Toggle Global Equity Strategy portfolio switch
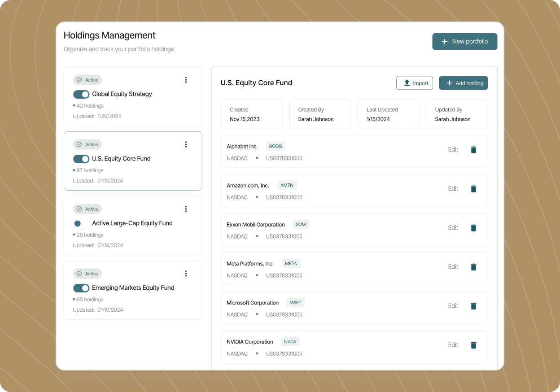The image size is (560, 392). pos(81,94)
